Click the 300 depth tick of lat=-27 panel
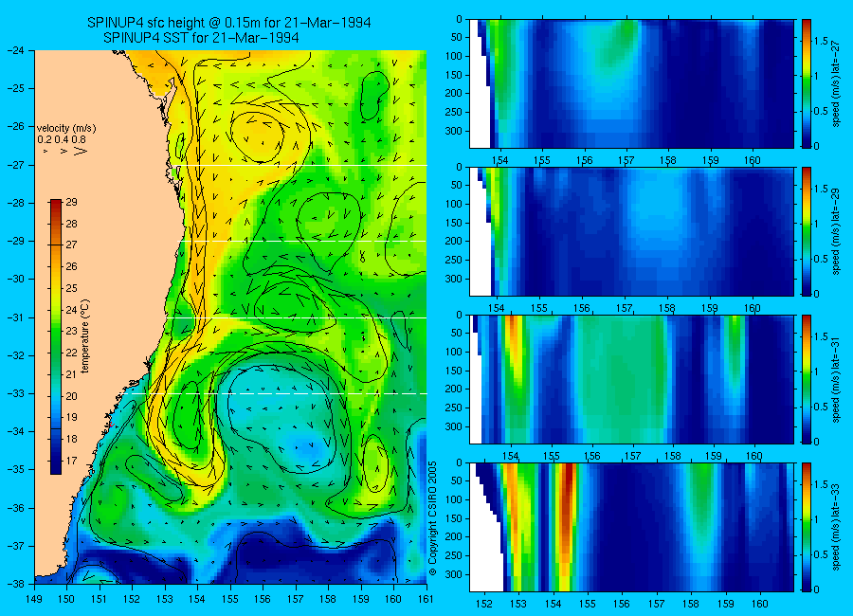 point(454,131)
